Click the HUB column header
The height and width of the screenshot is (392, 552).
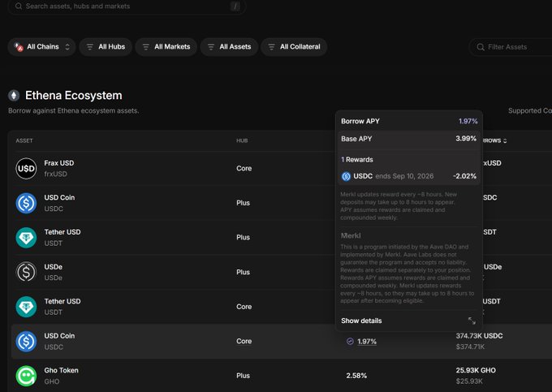pyautogui.click(x=242, y=140)
